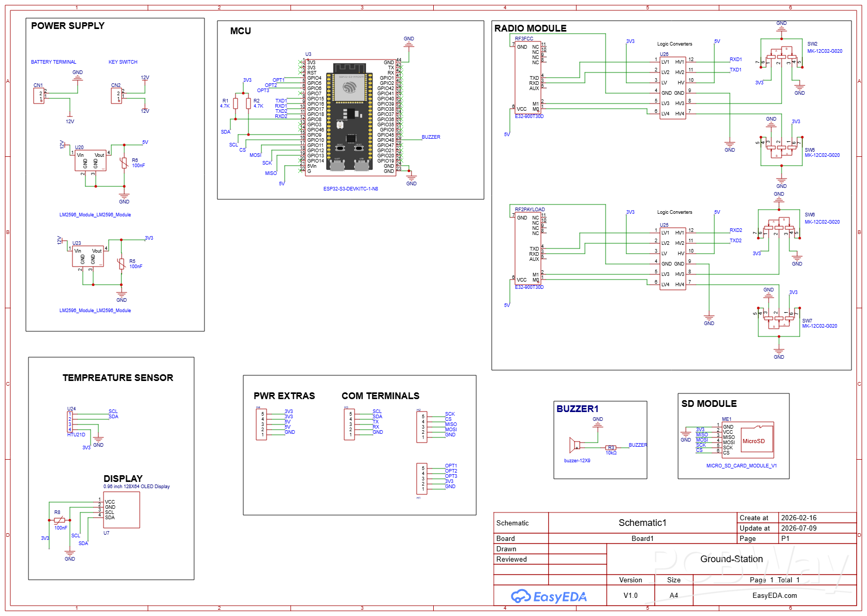This screenshot has width=867, height=616.
Task: Select the SW5 switch symbol
Action: pyautogui.click(x=782, y=148)
